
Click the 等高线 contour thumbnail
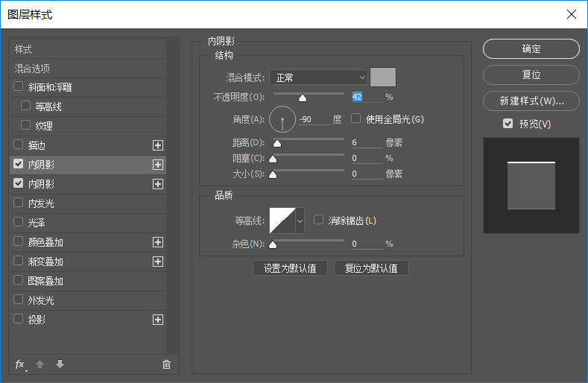click(x=282, y=221)
